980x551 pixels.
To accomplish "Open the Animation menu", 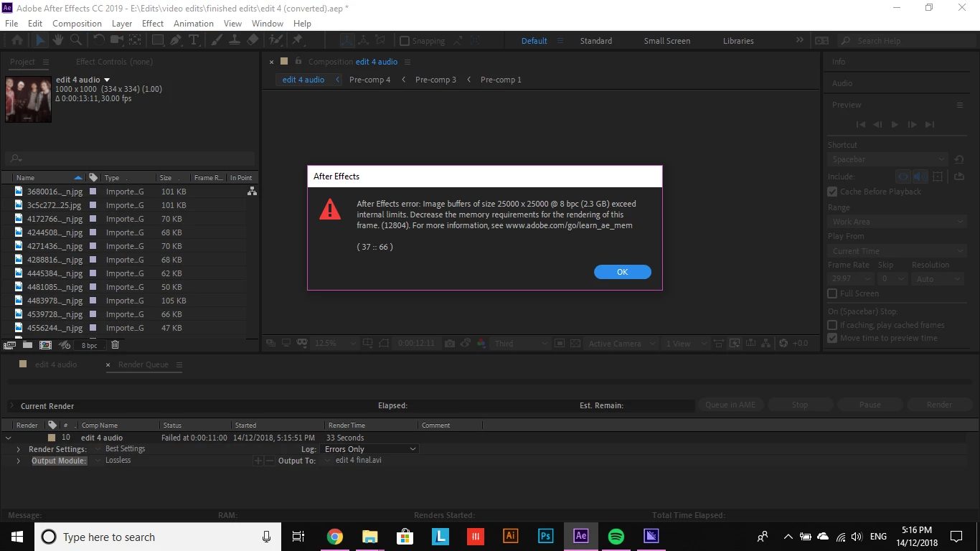I will pos(194,24).
